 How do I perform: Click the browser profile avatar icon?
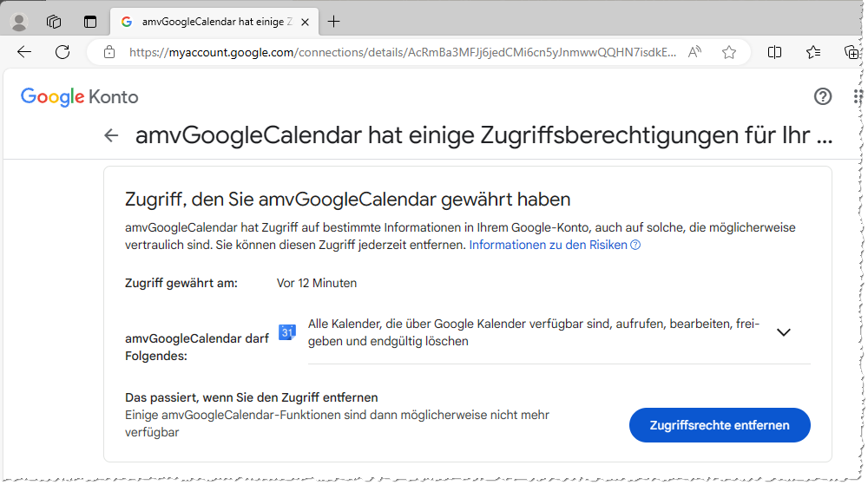(19, 22)
